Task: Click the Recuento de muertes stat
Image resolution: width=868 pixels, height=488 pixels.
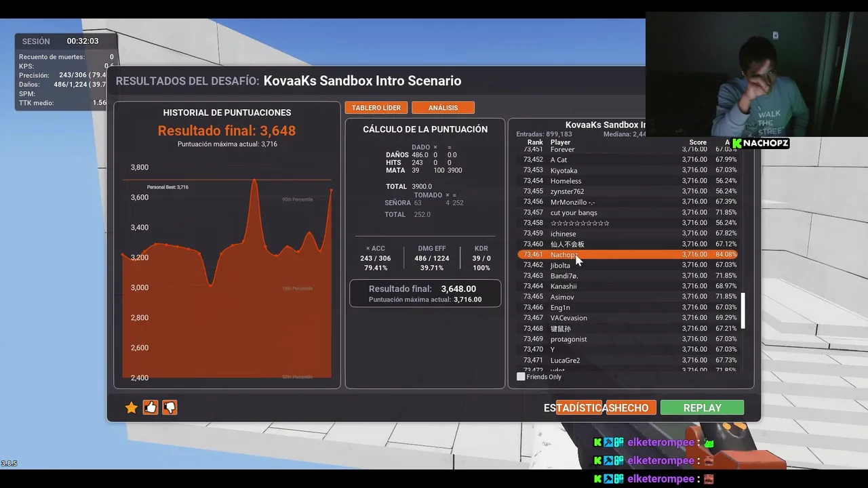Action: pos(66,57)
